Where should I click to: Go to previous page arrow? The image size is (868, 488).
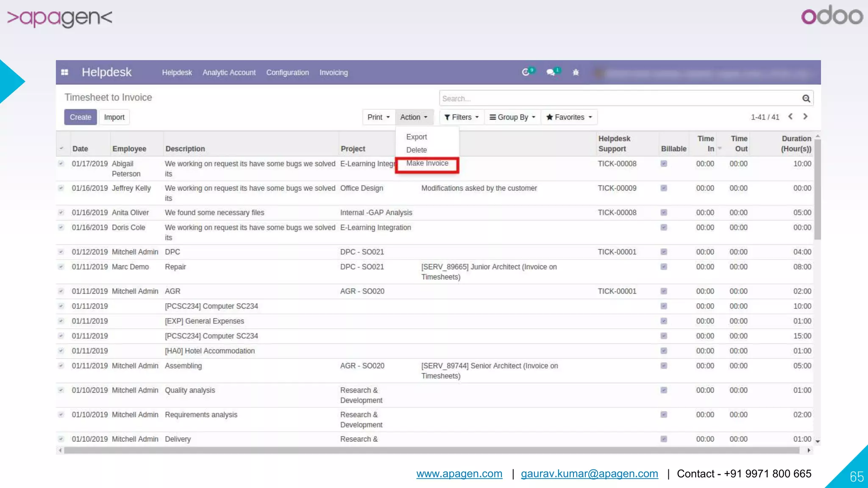[x=790, y=116]
